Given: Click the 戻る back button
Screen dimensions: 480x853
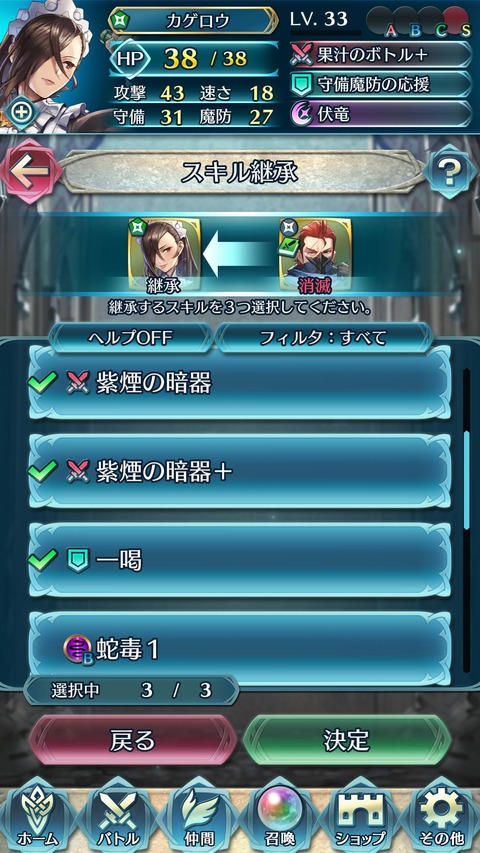Looking at the screenshot, I should click(x=133, y=740).
